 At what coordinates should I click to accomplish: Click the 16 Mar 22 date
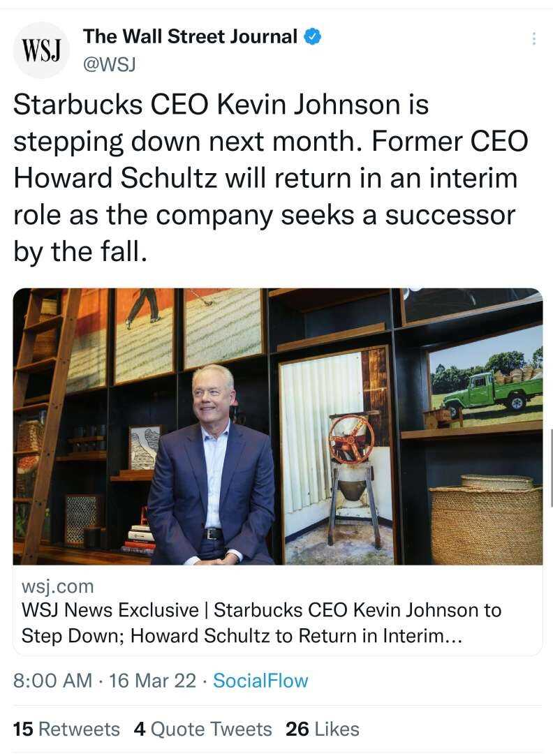click(152, 681)
